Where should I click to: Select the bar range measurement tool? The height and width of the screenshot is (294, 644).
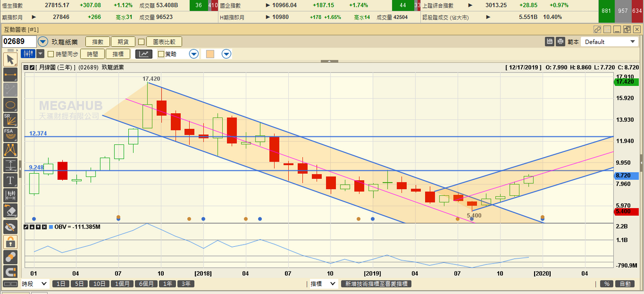click(x=9, y=195)
